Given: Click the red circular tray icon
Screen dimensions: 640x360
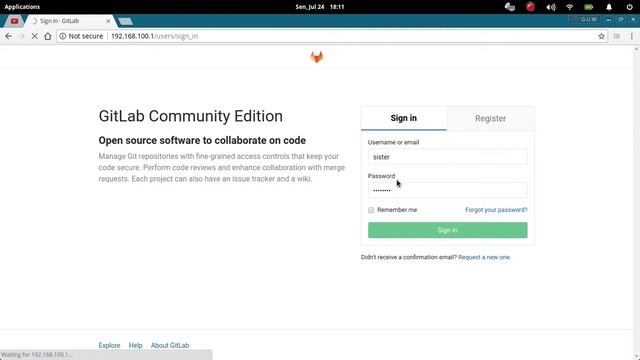Looking at the screenshot, I should click(530, 7).
